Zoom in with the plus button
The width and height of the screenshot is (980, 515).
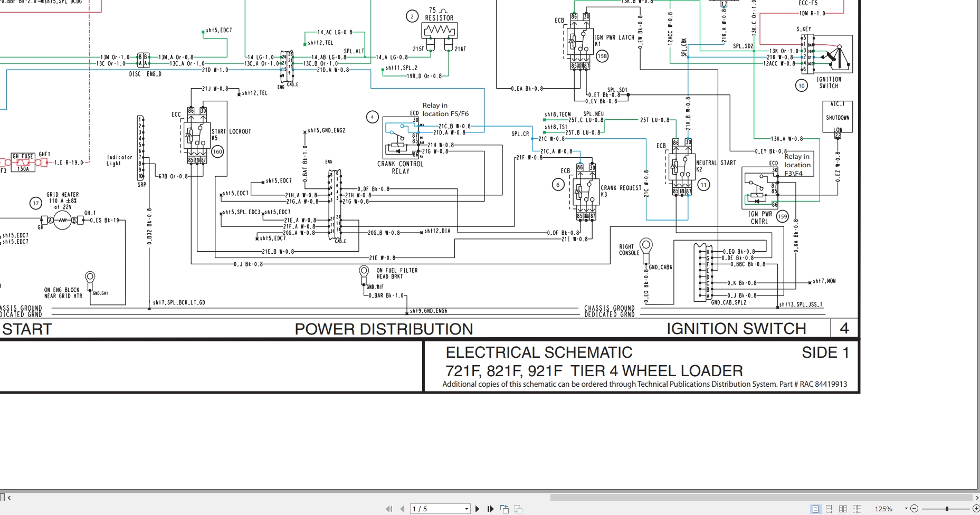pyautogui.click(x=976, y=509)
